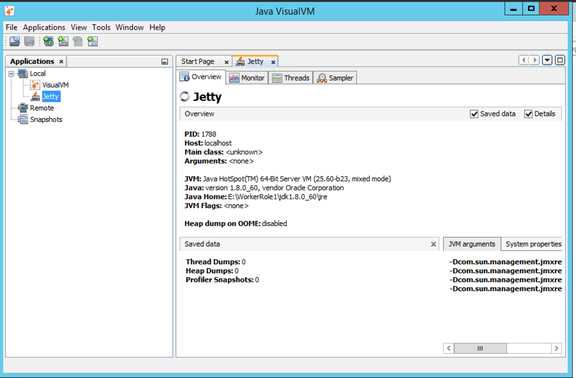Select the JVM arguments tab
576x378 pixels.
472,244
